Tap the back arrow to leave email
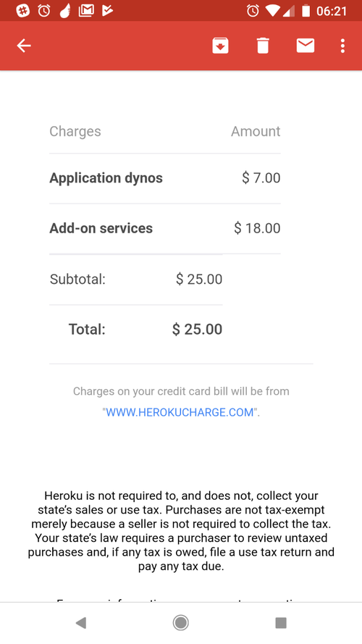 pyautogui.click(x=24, y=46)
